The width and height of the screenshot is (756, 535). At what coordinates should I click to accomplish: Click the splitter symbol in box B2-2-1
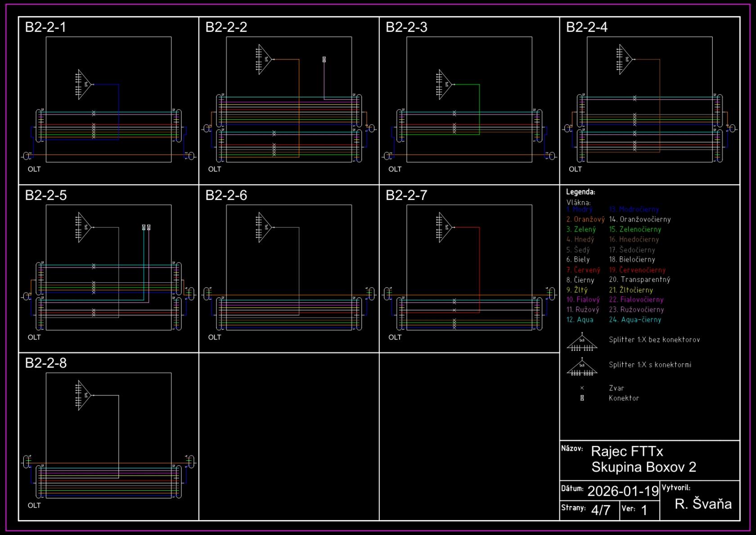[x=84, y=84]
